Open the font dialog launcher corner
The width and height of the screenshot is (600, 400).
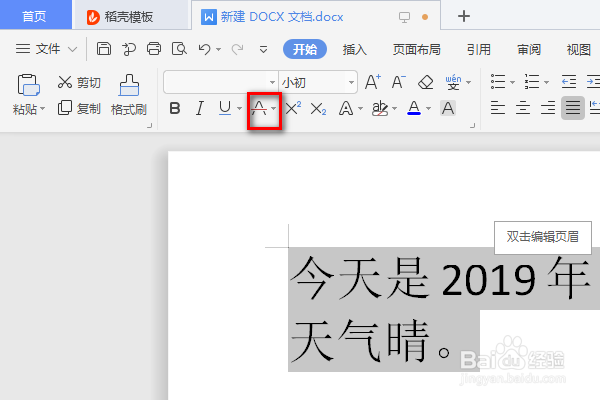pos(473,125)
